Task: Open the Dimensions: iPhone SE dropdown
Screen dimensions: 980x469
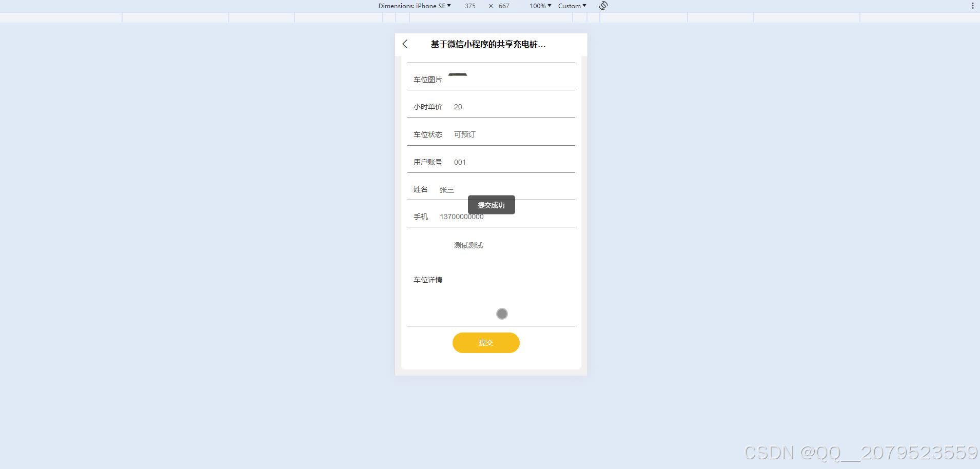Action: (415, 6)
